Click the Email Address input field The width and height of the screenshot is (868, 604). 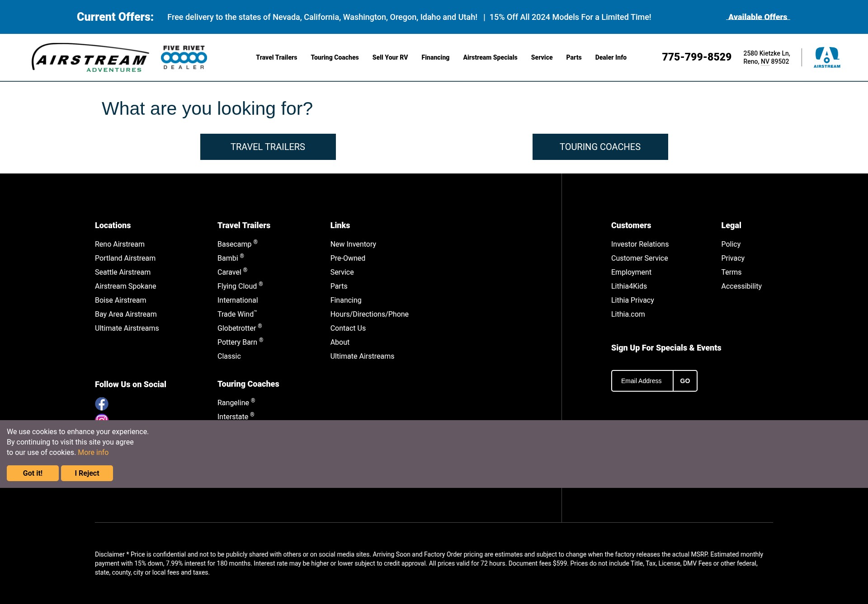pyautogui.click(x=642, y=381)
